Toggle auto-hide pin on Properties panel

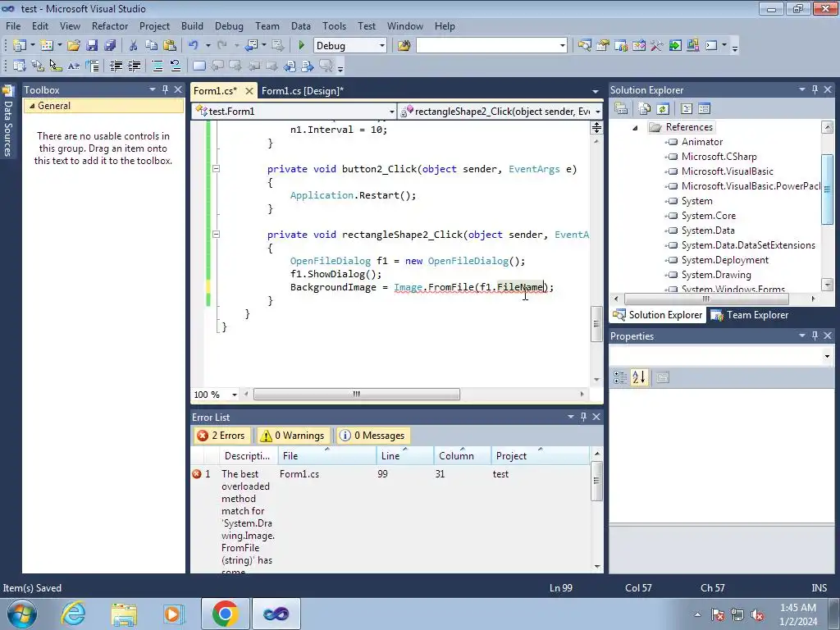(815, 336)
